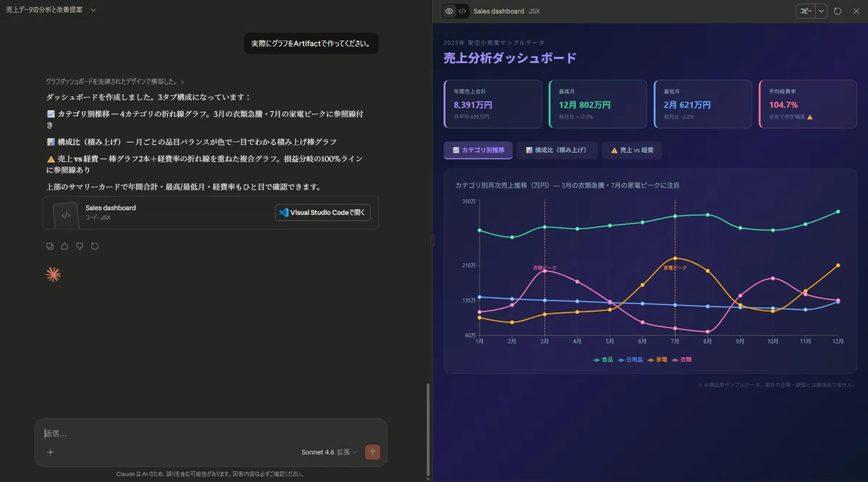Screen dimensions: 868x482
Task: Refresh the artifact preview
Action: (x=838, y=11)
